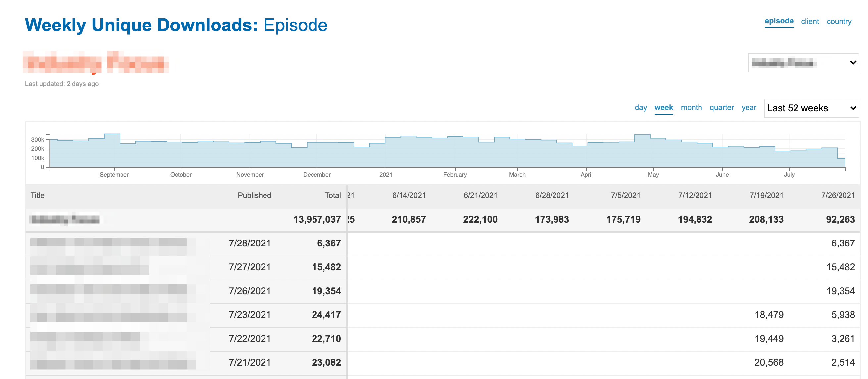
Task: Change interval to month
Action: tap(691, 108)
